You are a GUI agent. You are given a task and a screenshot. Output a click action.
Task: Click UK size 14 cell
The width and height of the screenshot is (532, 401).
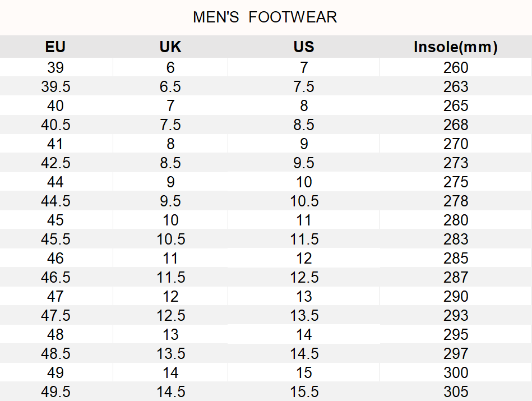click(x=170, y=373)
